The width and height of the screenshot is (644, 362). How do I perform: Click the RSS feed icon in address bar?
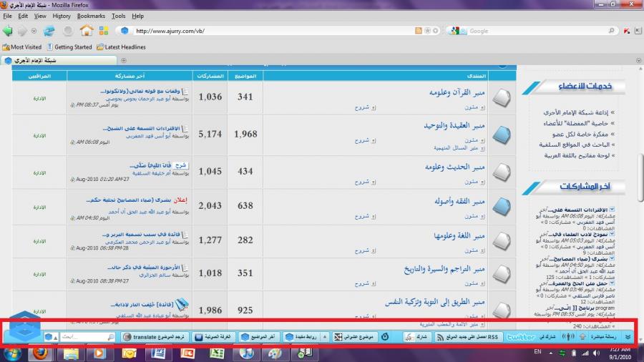(419, 31)
